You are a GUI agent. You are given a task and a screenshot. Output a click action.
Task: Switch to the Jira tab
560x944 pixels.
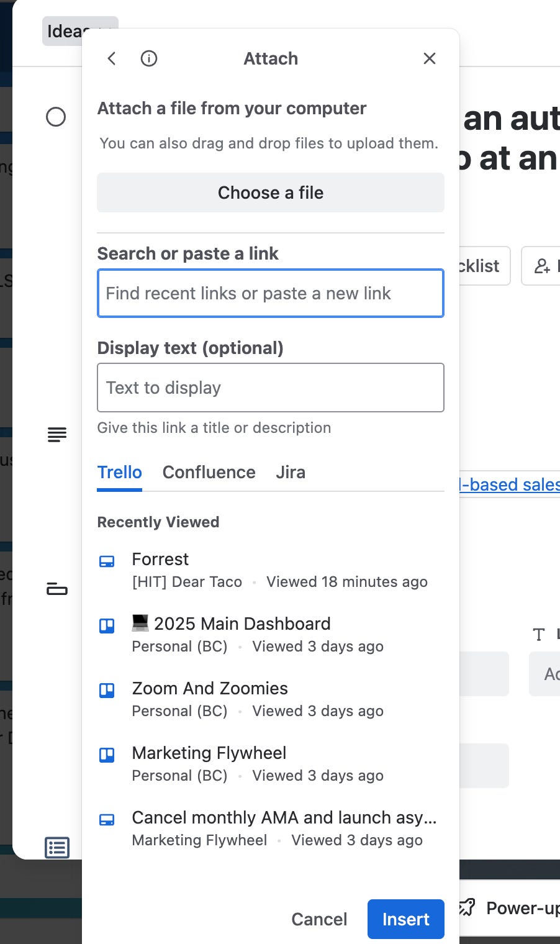point(291,473)
